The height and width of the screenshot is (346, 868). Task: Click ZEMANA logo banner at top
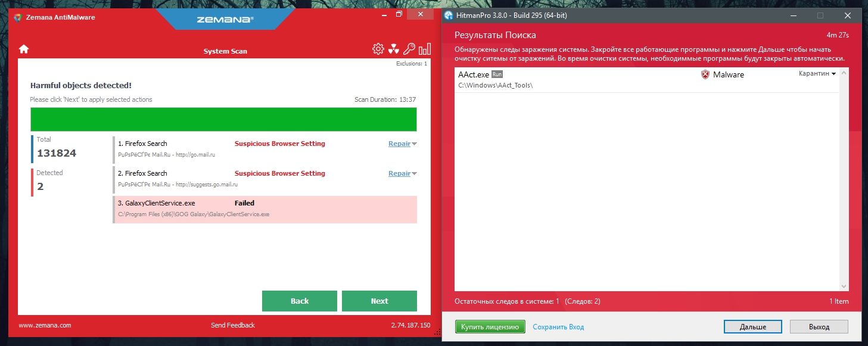(225, 19)
